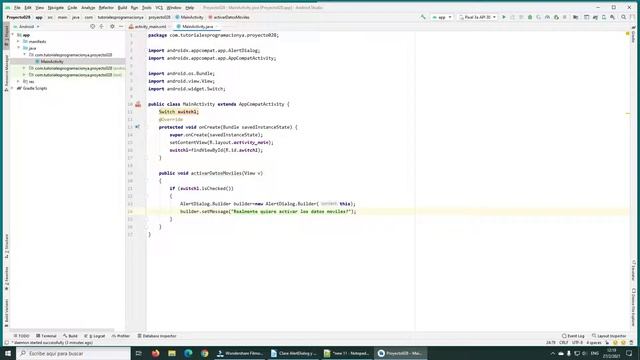The image size is (640, 360).
Task: Click the override gutter icon beside onCreate
Action: [138, 127]
